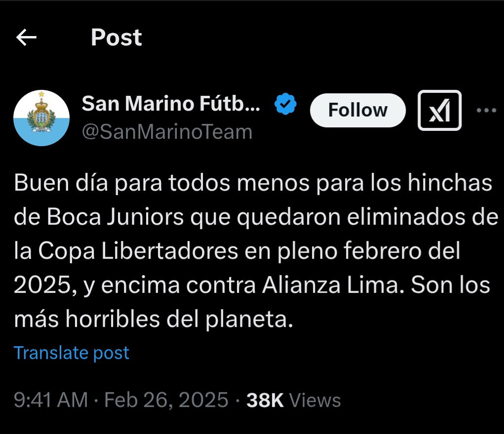Click the blue verified checkmark badge
The width and height of the screenshot is (504, 434).
click(x=285, y=104)
